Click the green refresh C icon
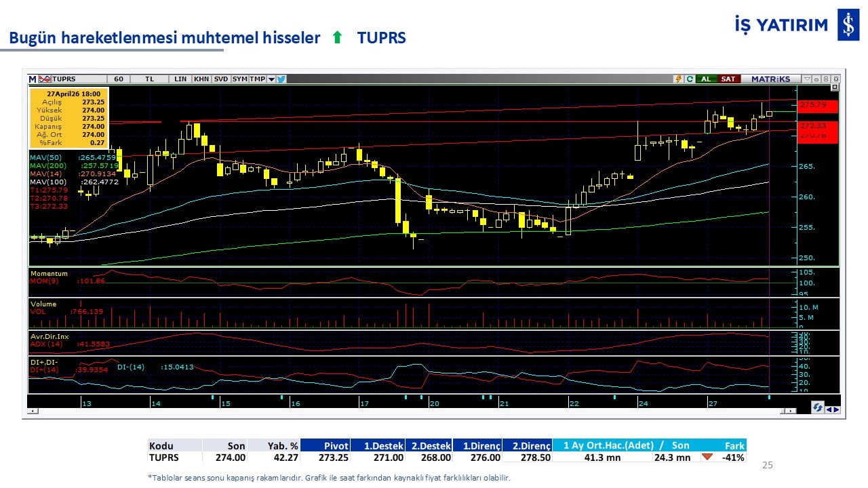The image size is (868, 488). [x=690, y=79]
